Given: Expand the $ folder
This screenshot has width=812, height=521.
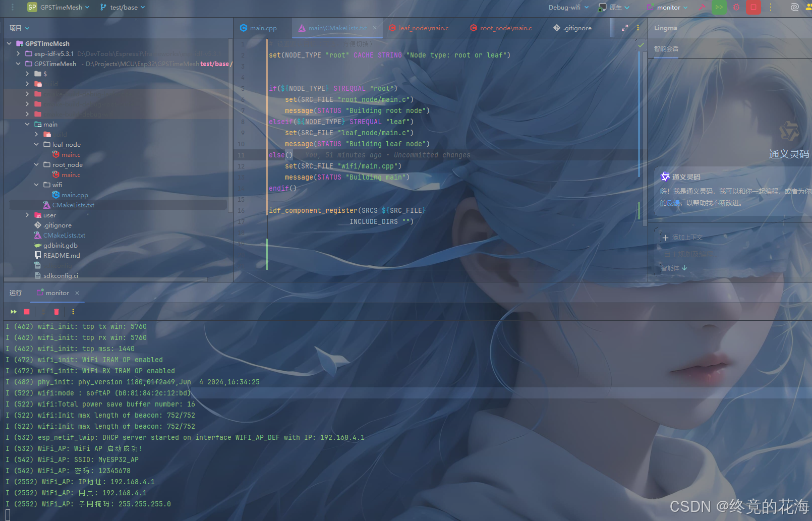Looking at the screenshot, I should (27, 74).
